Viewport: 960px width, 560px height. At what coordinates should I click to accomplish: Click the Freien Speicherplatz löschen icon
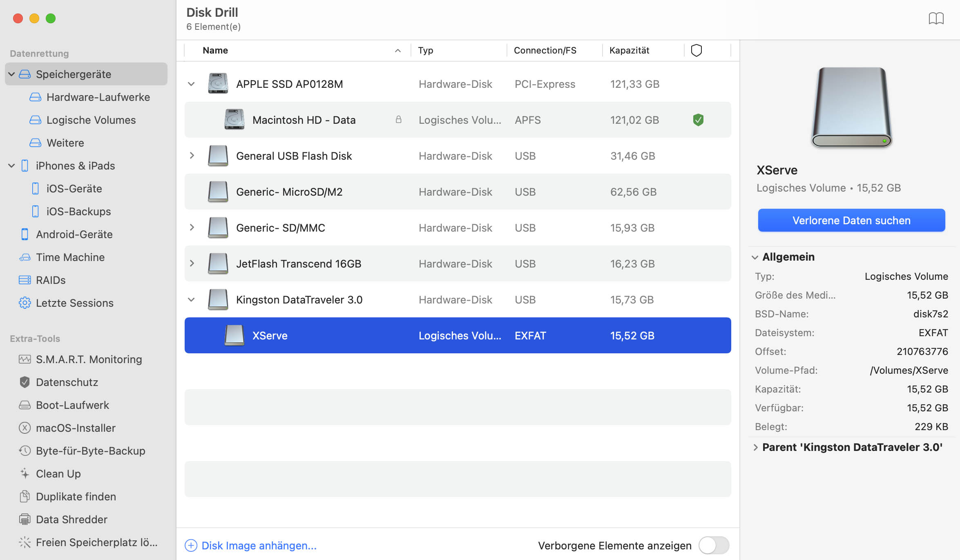(25, 542)
